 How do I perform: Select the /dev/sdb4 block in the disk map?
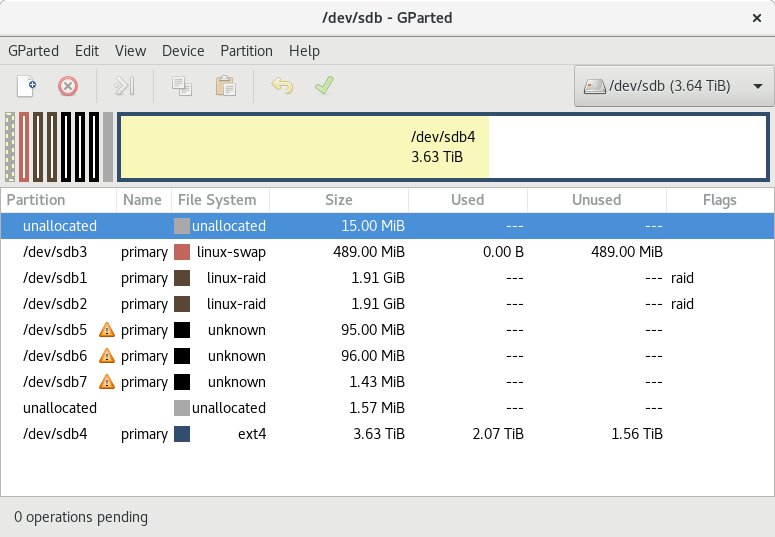(x=443, y=147)
